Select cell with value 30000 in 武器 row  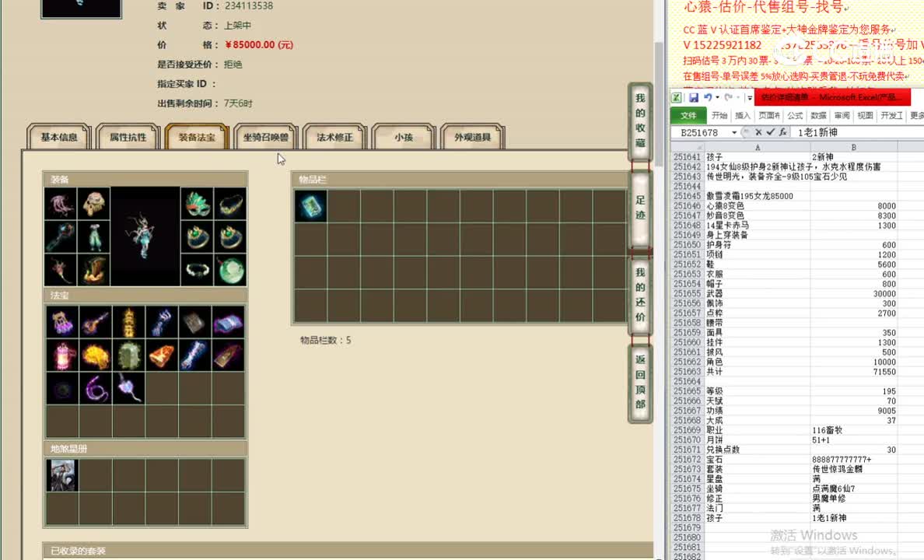pos(854,293)
